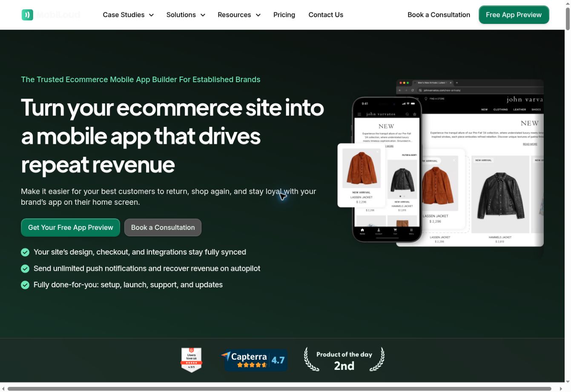Click the 'The Trusted Ecommerce Mobile App Builder' tagline
The image size is (571, 392).
(141, 80)
